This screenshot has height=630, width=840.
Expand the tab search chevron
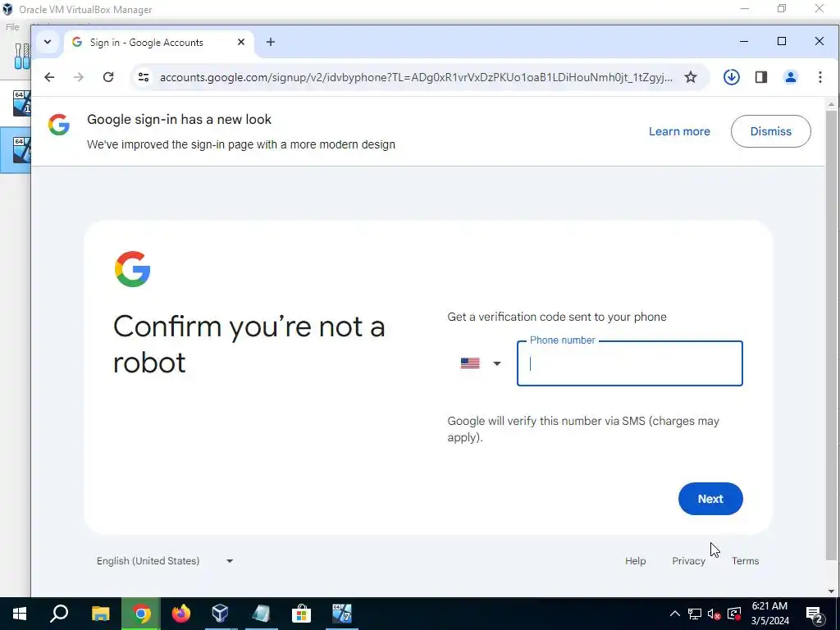point(47,42)
